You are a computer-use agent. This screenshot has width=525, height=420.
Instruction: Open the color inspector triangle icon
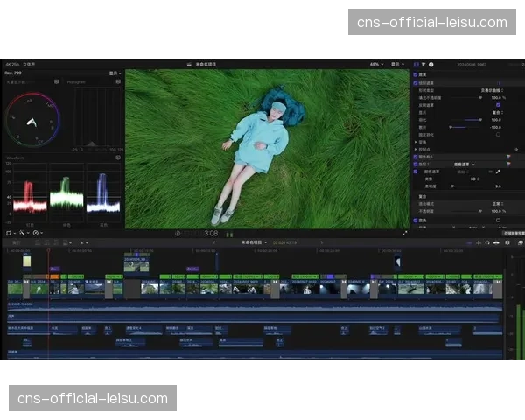click(423, 65)
